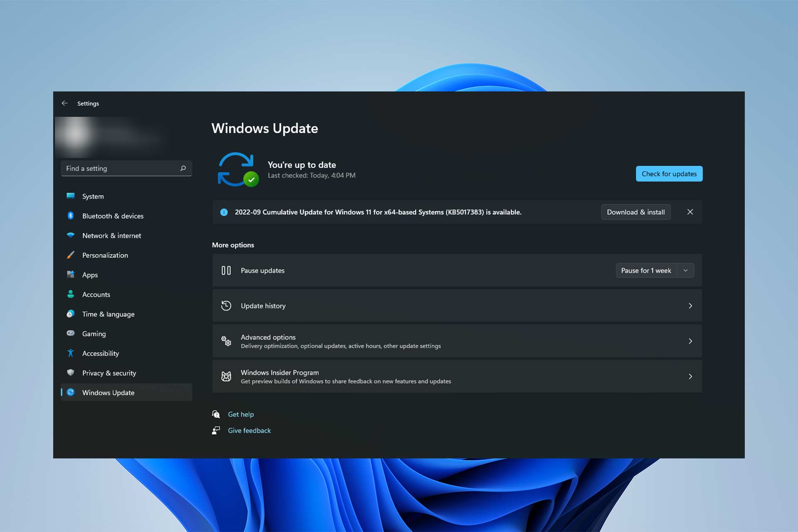Click the Windows Update page title
Image resolution: width=798 pixels, height=532 pixels.
tap(265, 128)
